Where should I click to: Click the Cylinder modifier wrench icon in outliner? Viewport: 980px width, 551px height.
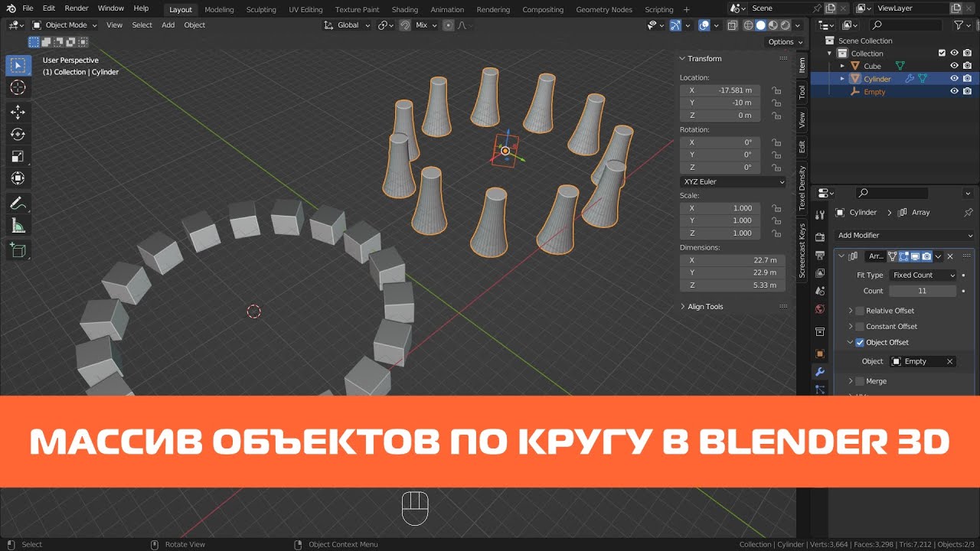coord(910,79)
